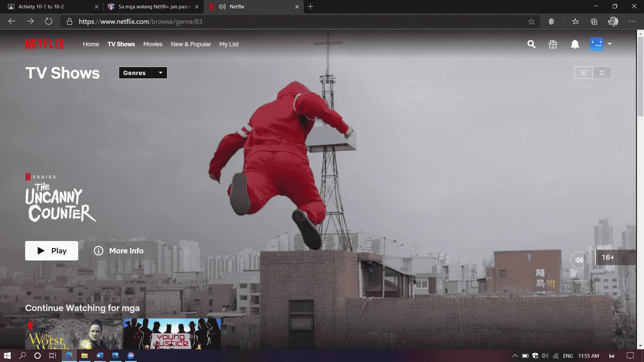Open Action Center notifications
This screenshot has height=362, width=644.
630,356
